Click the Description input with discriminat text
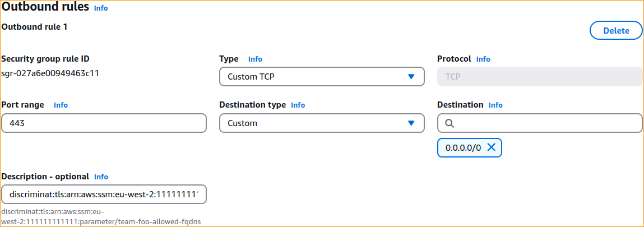The width and height of the screenshot is (644, 227). click(104, 194)
